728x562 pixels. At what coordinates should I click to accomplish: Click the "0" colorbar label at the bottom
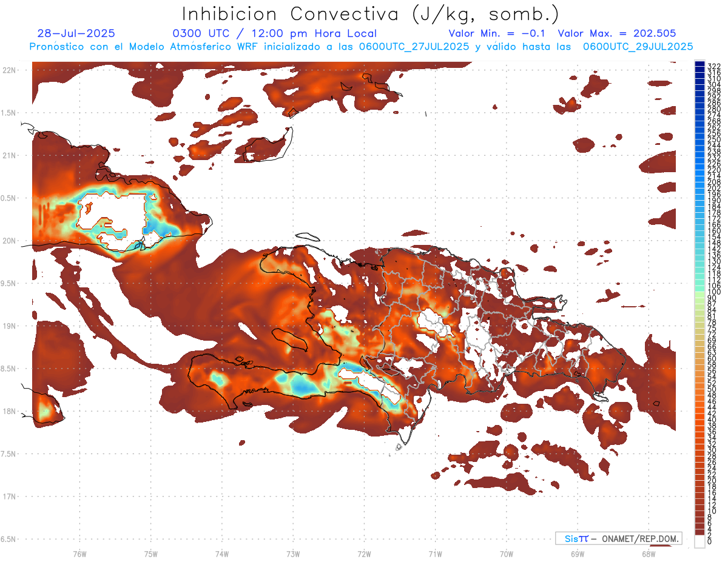coord(710,541)
